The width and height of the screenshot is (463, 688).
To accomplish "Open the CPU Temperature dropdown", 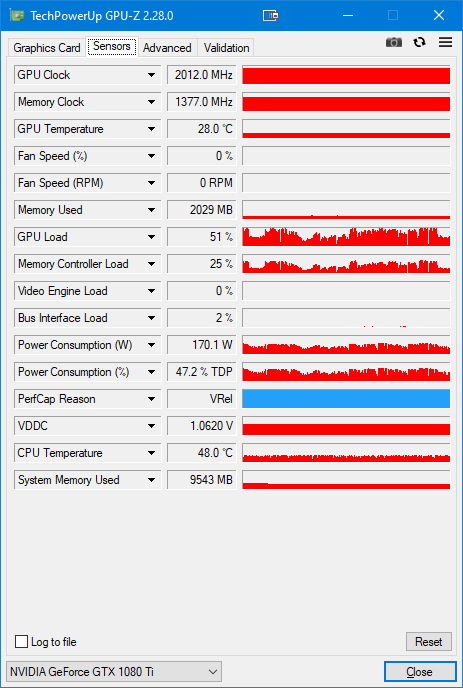I will click(x=151, y=453).
